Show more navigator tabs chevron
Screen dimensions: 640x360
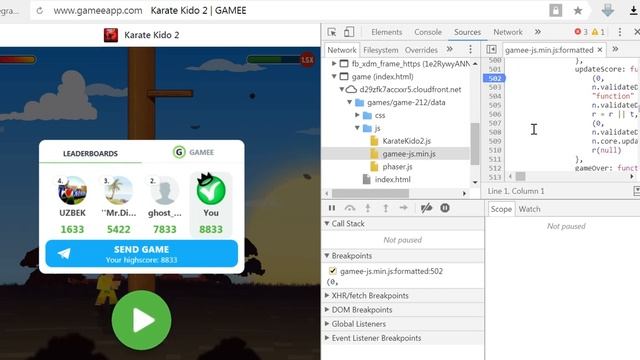click(x=449, y=49)
